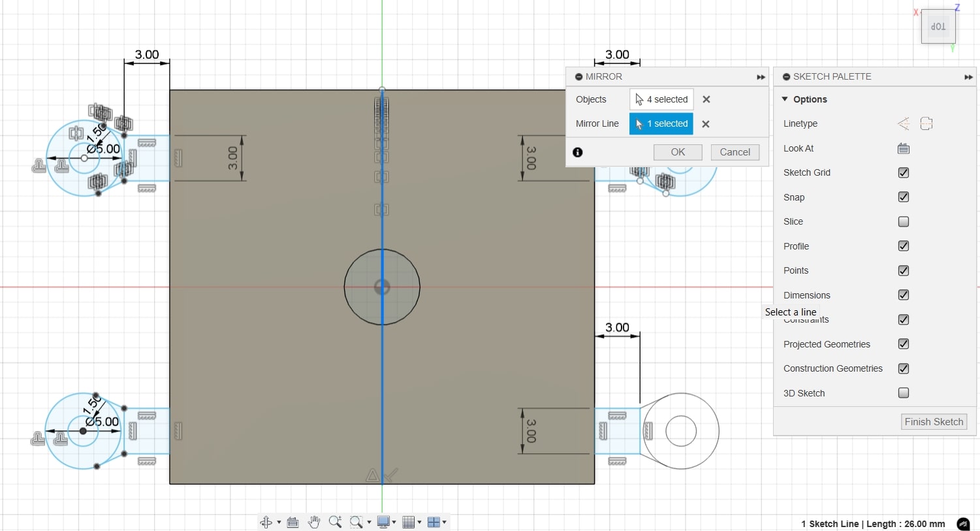Open the Orbit tool dropdown arrow
Image resolution: width=980 pixels, height=531 pixels.
[279, 523]
